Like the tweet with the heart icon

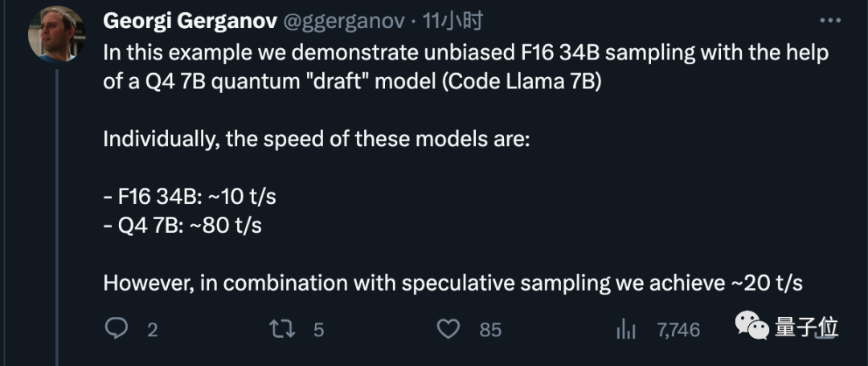click(448, 329)
